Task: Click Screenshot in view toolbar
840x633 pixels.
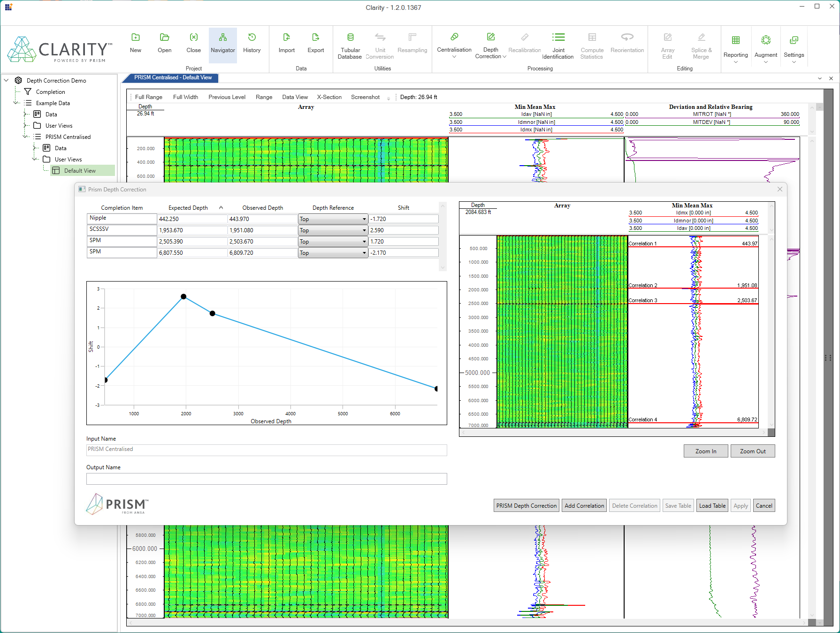Action: (365, 97)
